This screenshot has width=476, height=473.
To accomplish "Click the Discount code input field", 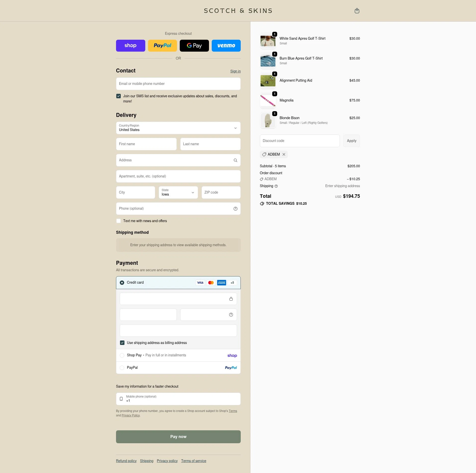I will pos(299,141).
